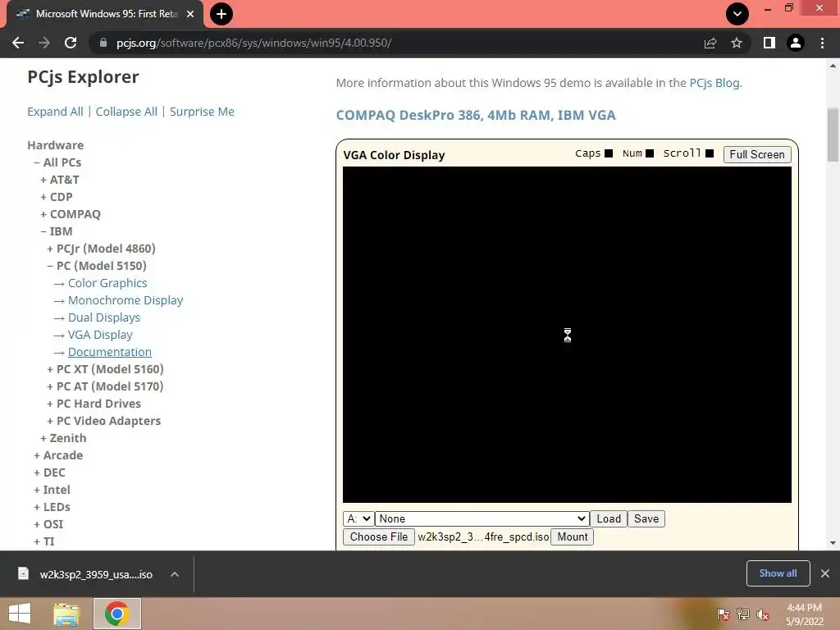Image resolution: width=840 pixels, height=630 pixels.
Task: Click the browser forward arrow
Action: coord(44,43)
